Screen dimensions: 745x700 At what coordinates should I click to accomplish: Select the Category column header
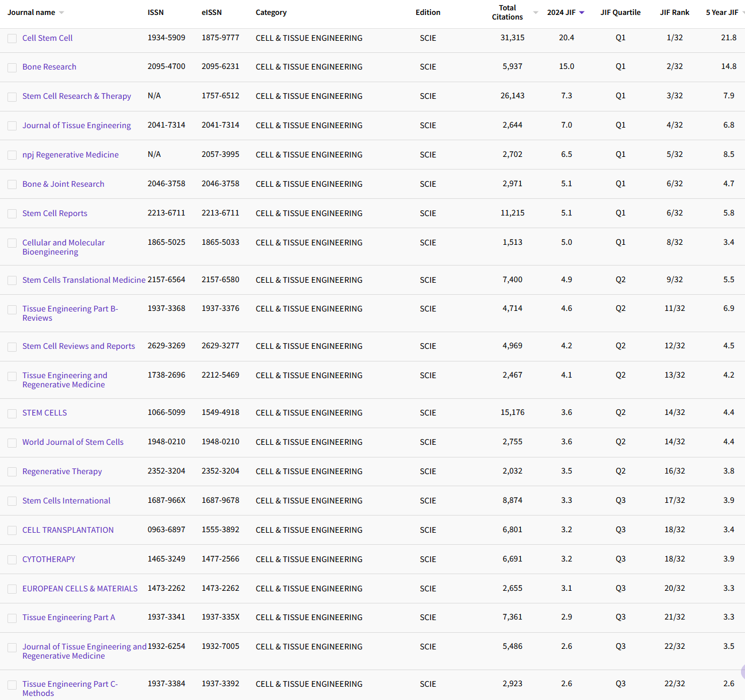(x=271, y=12)
